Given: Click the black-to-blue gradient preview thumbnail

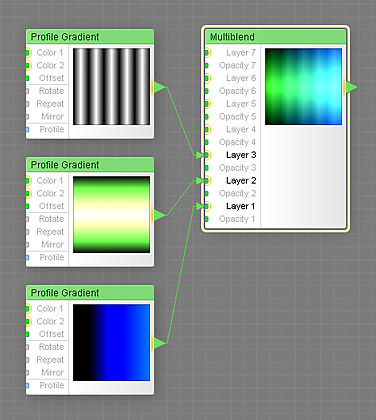Looking at the screenshot, I should (x=111, y=343).
